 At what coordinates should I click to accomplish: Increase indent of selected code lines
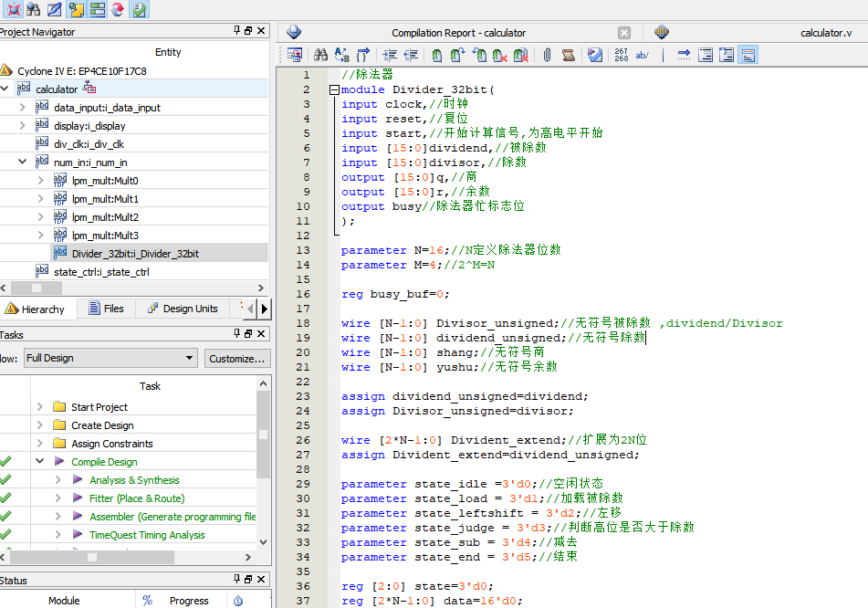tap(390, 55)
